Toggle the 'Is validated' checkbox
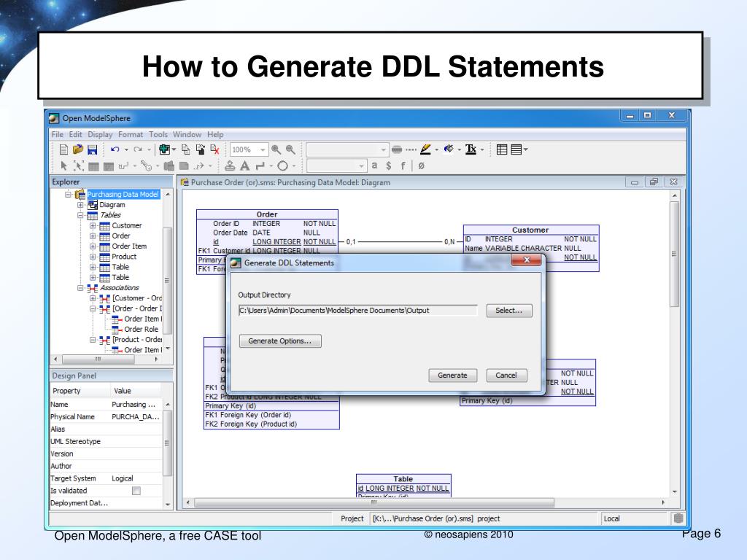Screen dimensions: 747x560 coord(136,491)
